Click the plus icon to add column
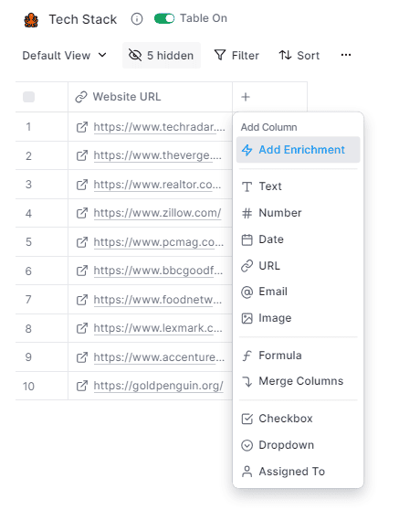 pos(246,97)
